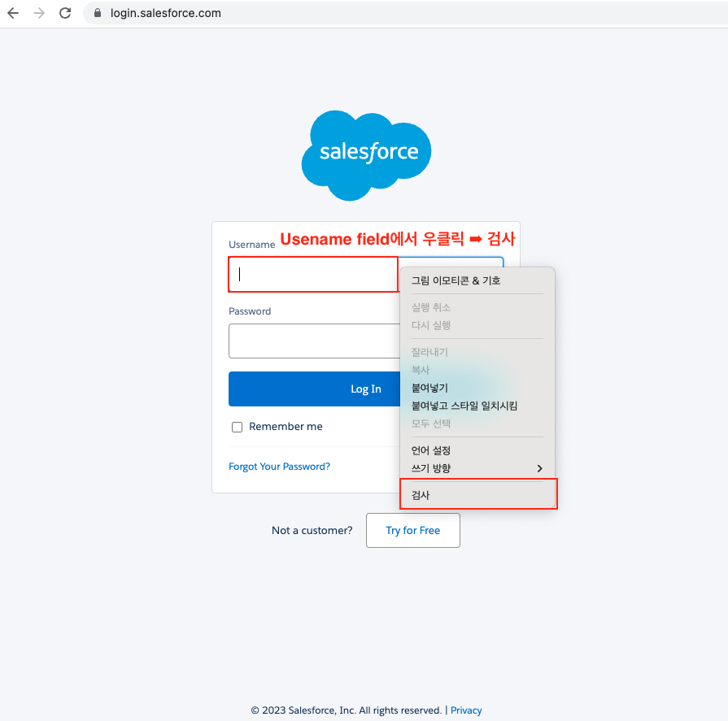The image size is (728, 721).
Task: Open the Privacy link in footer
Action: pos(466,710)
